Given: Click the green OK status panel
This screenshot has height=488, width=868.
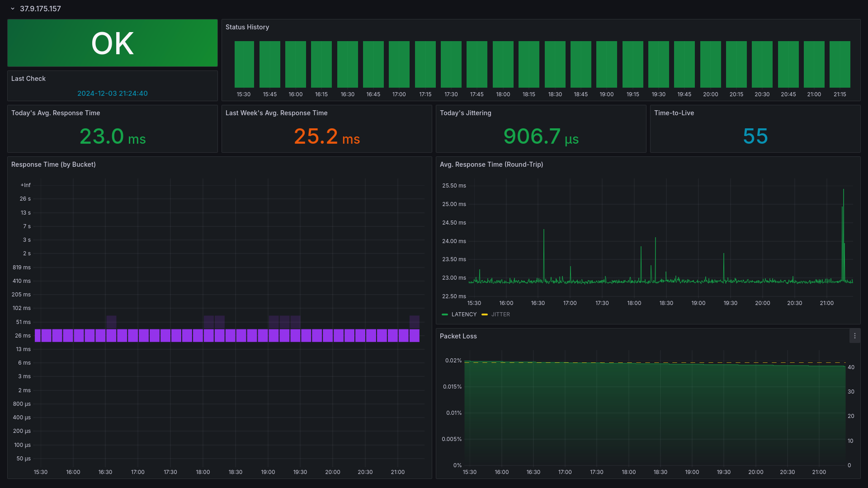Looking at the screenshot, I should point(113,43).
